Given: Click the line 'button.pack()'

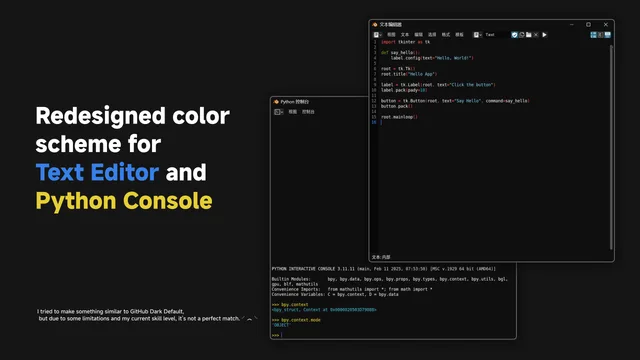Looking at the screenshot, I should (397, 106).
